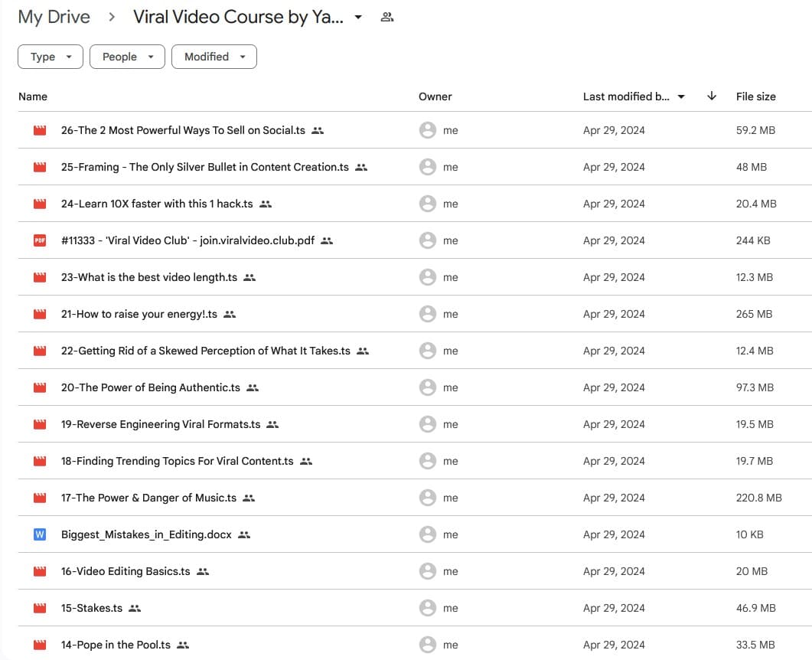The width and height of the screenshot is (812, 660).
Task: Go to My Drive in the breadcrumb
Action: 54,17
